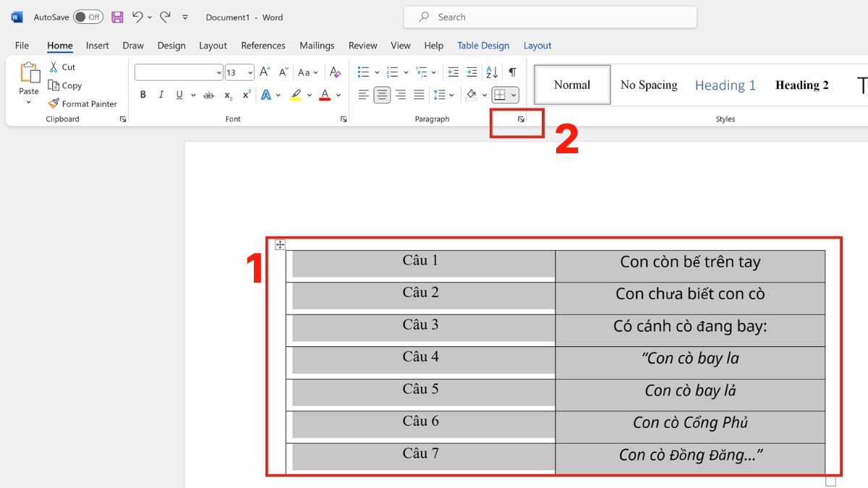Toggle Bold formatting
This screenshot has width=868, height=488.
pyautogui.click(x=143, y=95)
